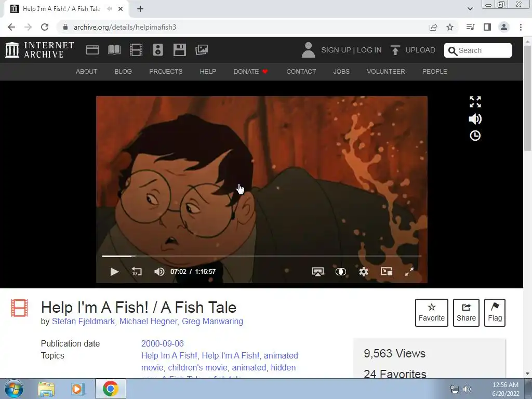The image size is (532, 399).
Task: Reload the page in Chrome
Action: point(45,27)
